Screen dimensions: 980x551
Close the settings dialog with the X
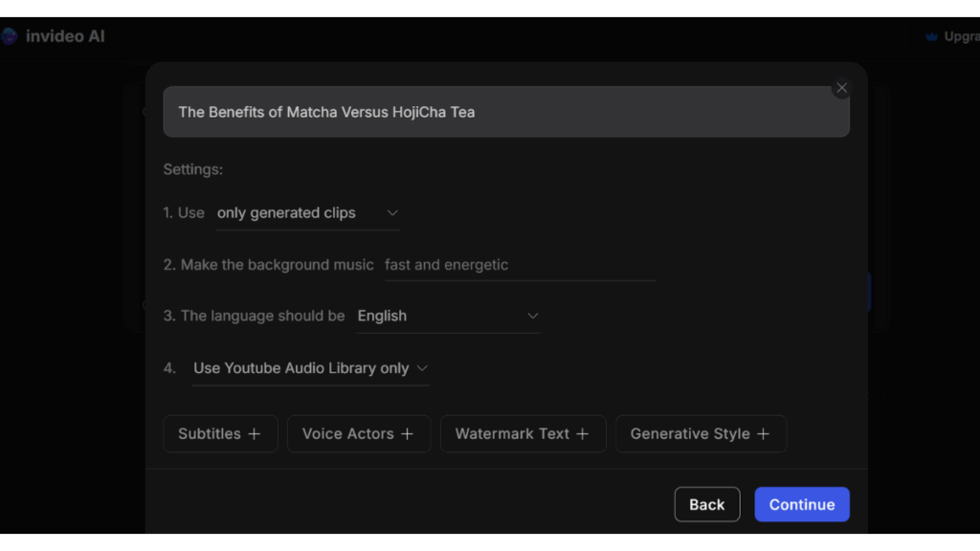click(x=841, y=88)
